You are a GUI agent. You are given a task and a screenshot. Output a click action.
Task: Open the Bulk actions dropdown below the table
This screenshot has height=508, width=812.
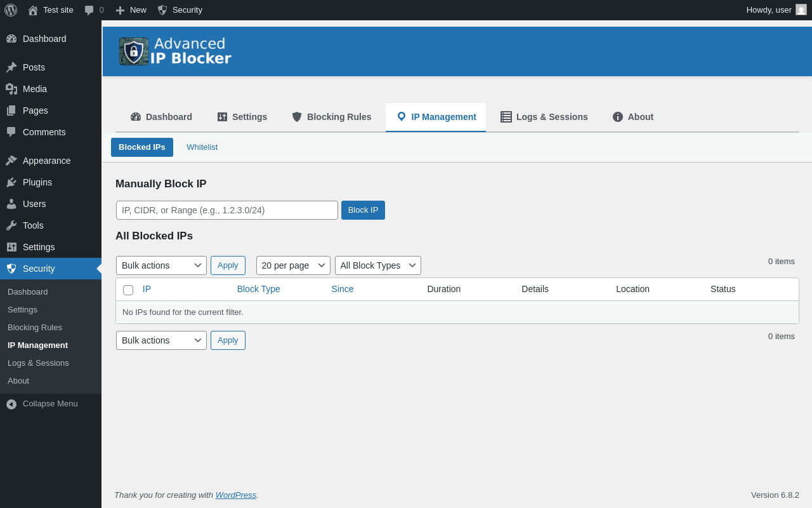(x=161, y=340)
